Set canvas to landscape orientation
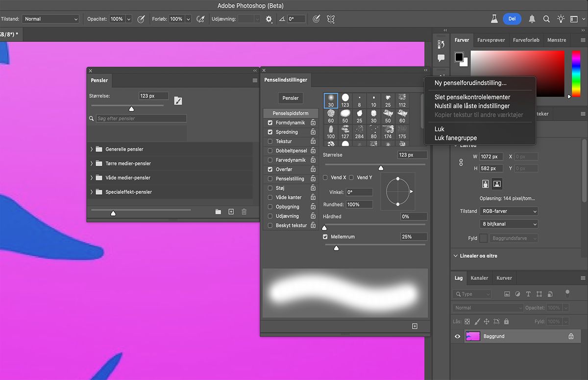 497,184
